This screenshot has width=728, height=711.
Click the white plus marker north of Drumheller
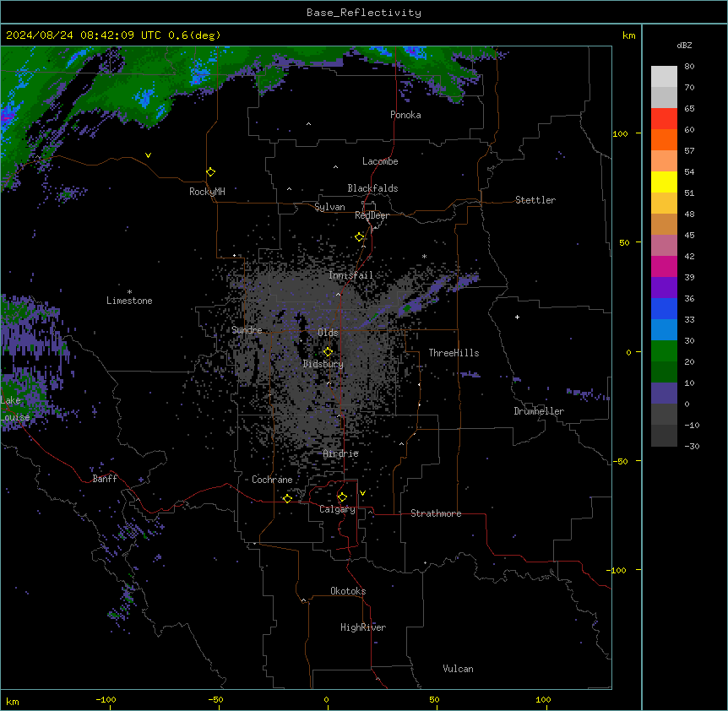(x=517, y=317)
